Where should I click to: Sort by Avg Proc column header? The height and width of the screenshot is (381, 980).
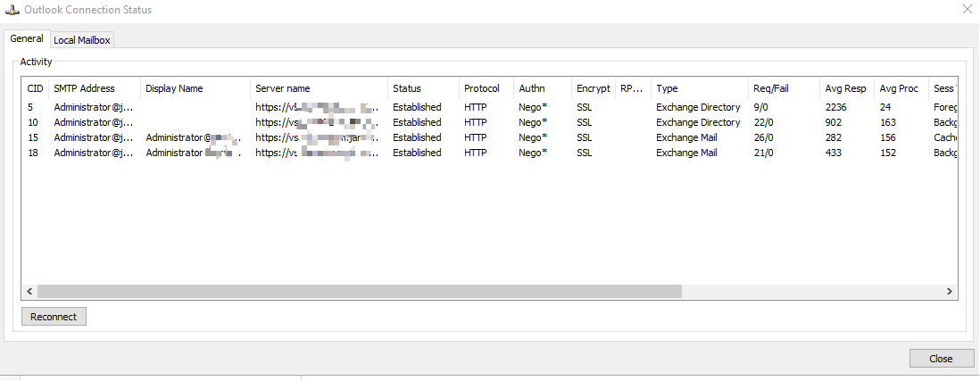[901, 88]
